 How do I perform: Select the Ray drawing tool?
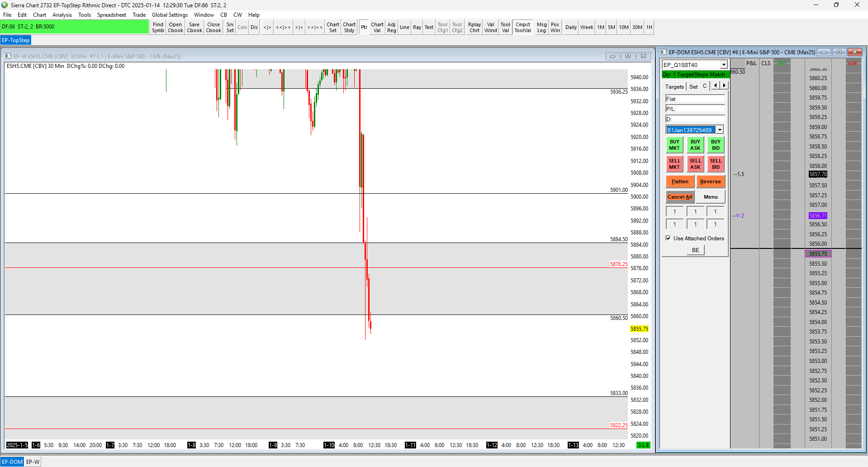click(417, 27)
